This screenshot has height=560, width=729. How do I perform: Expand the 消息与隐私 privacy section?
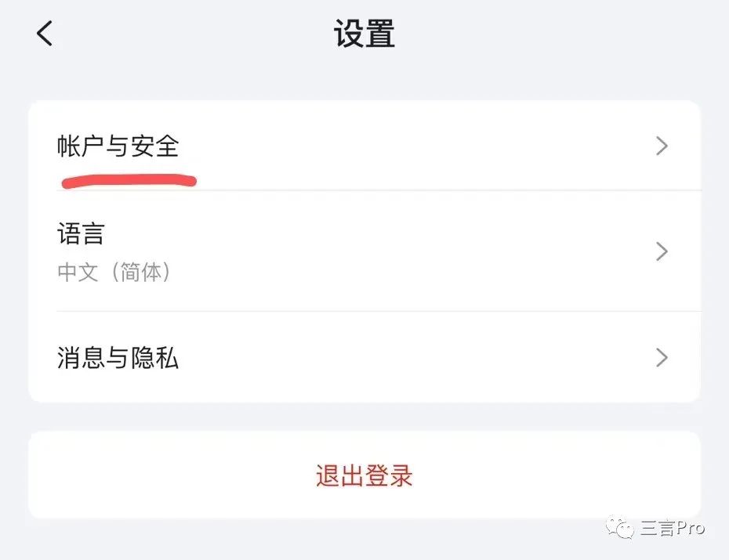[363, 358]
